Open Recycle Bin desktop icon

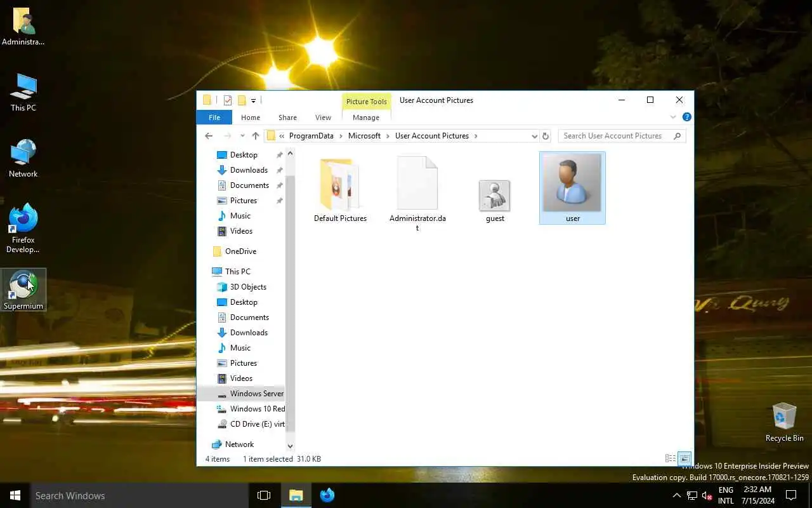784,422
